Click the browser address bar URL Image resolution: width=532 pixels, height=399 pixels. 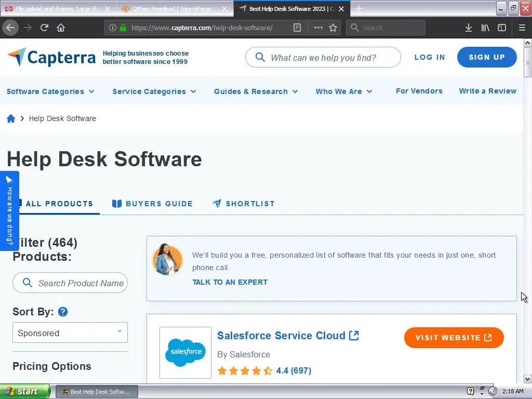202,28
